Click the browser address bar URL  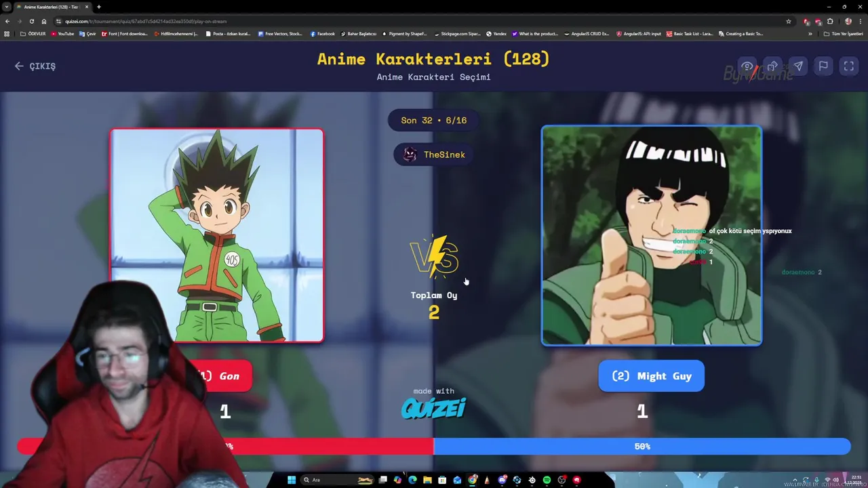click(146, 21)
